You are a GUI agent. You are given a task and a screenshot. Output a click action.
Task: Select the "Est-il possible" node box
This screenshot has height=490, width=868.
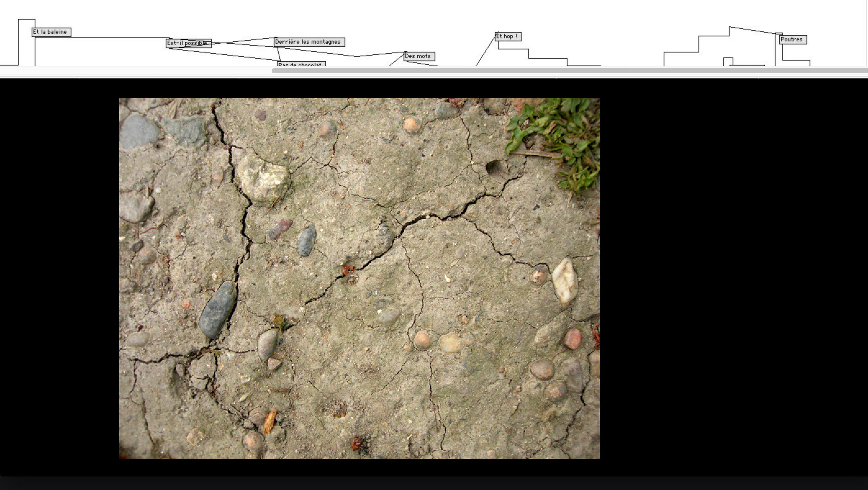(x=188, y=43)
